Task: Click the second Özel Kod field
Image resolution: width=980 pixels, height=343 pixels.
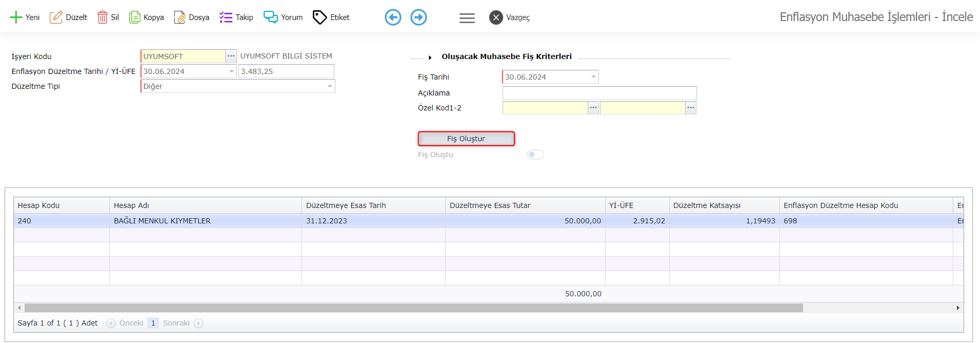Action: click(x=643, y=108)
